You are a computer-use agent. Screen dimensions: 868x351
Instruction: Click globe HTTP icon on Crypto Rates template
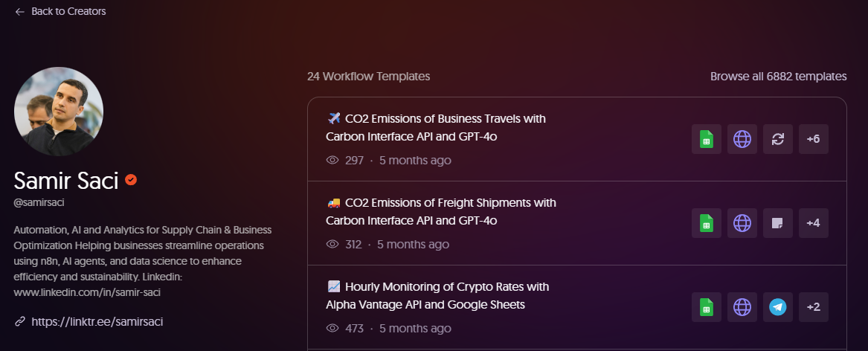[x=742, y=307]
